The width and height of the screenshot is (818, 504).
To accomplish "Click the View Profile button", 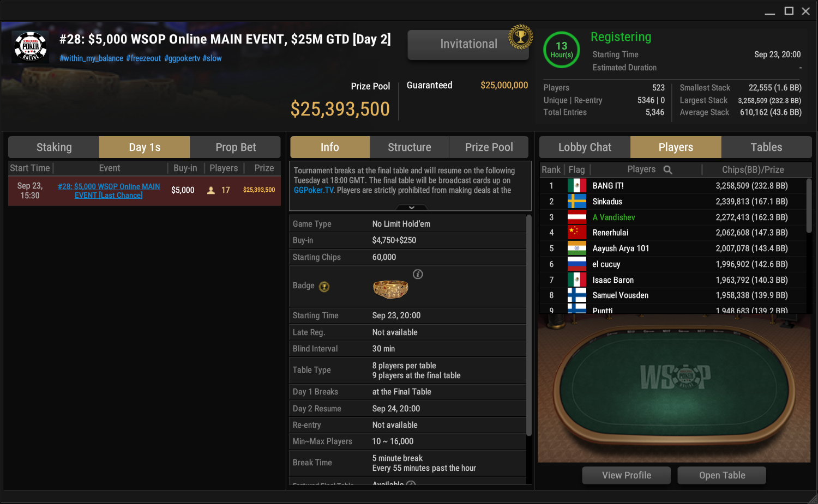I will click(627, 475).
